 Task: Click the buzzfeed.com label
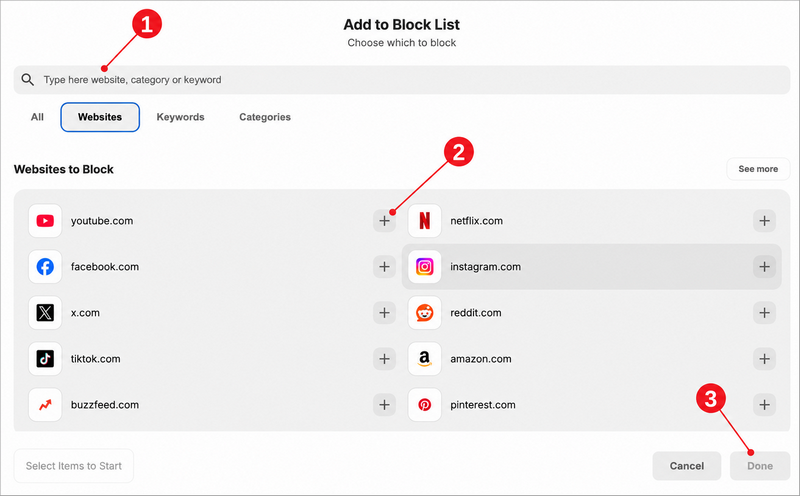[105, 405]
